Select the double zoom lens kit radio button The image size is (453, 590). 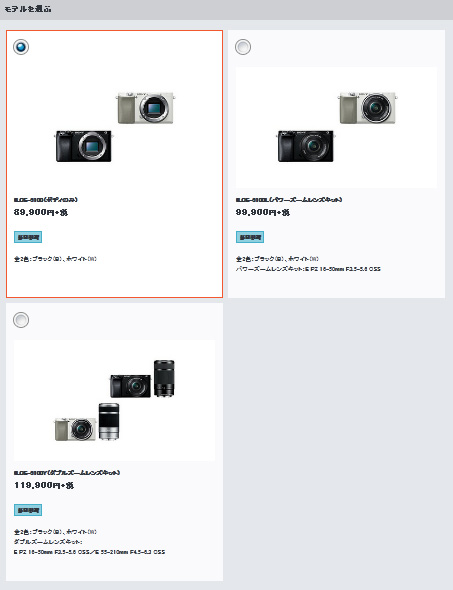coord(21,320)
